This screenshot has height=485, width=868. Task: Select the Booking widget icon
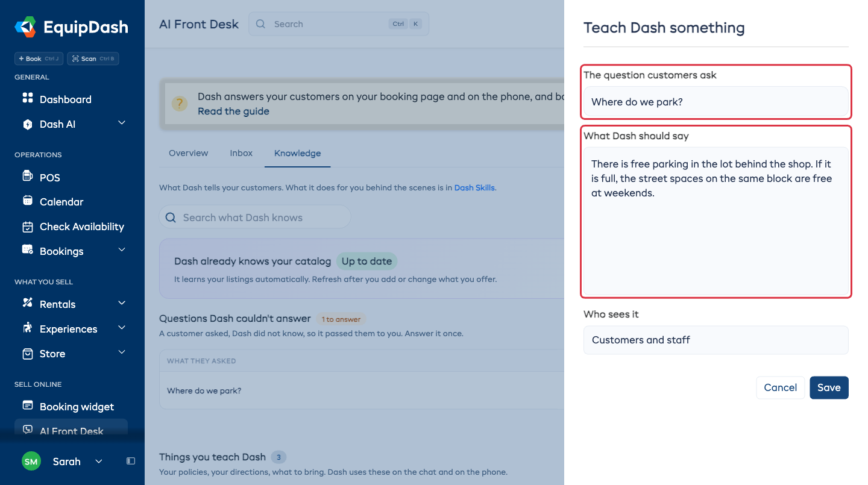[27, 405]
